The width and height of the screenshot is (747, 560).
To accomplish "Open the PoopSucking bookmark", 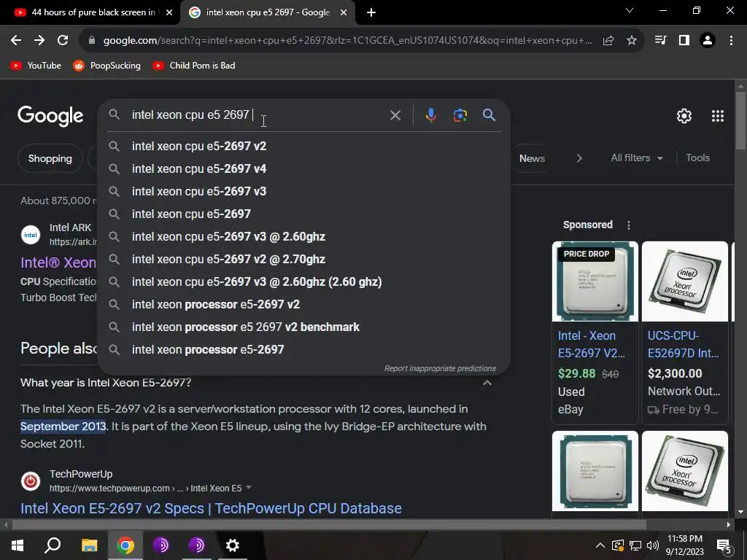I will (107, 66).
